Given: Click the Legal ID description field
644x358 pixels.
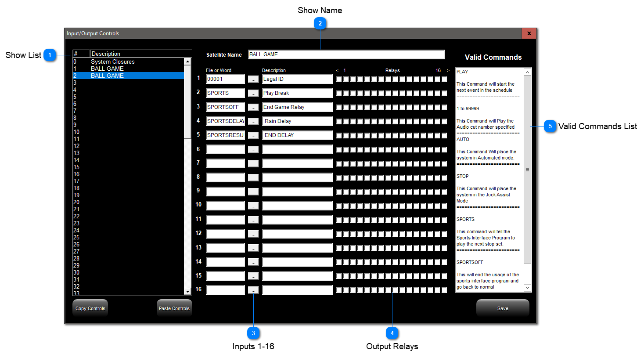Looking at the screenshot, I should pos(297,79).
